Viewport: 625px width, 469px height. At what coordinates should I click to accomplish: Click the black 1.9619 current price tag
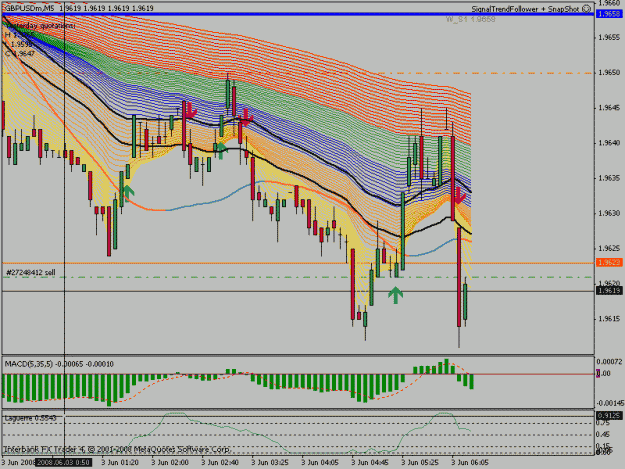[x=609, y=291]
